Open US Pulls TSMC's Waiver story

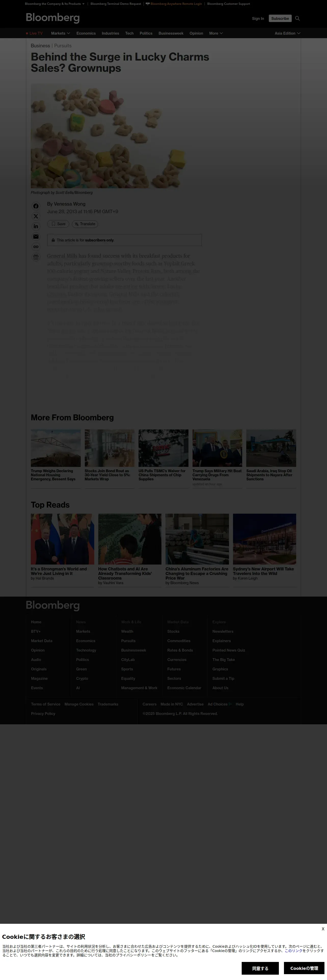coord(162,475)
